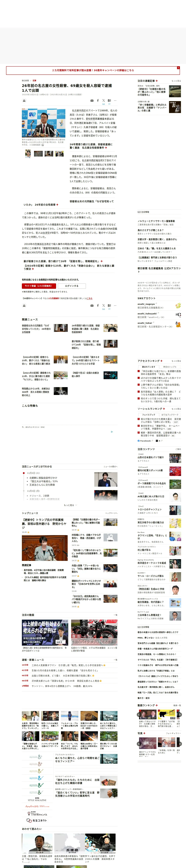The width and height of the screenshot is (186, 868).
Task: Share on Facebook using bottom icon
Action: point(98,306)
